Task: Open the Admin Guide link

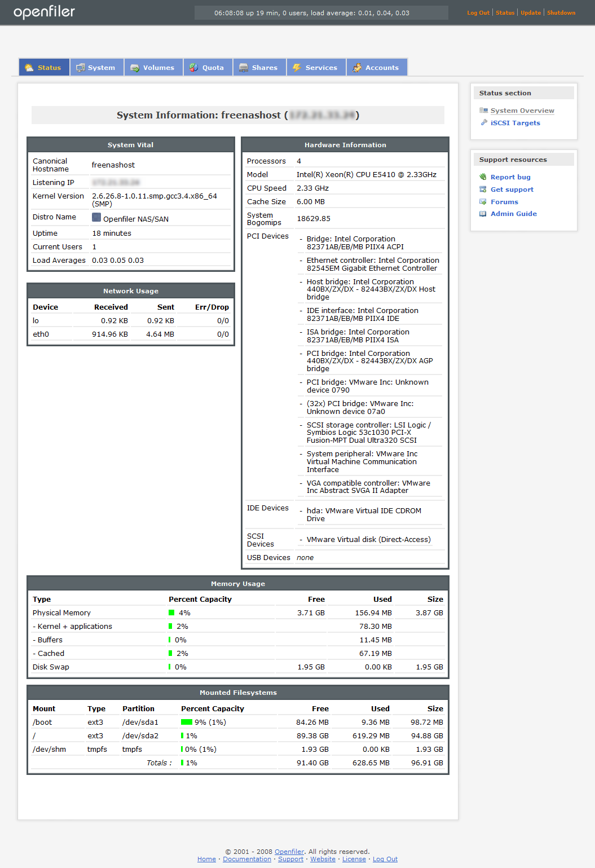Action: [x=513, y=214]
